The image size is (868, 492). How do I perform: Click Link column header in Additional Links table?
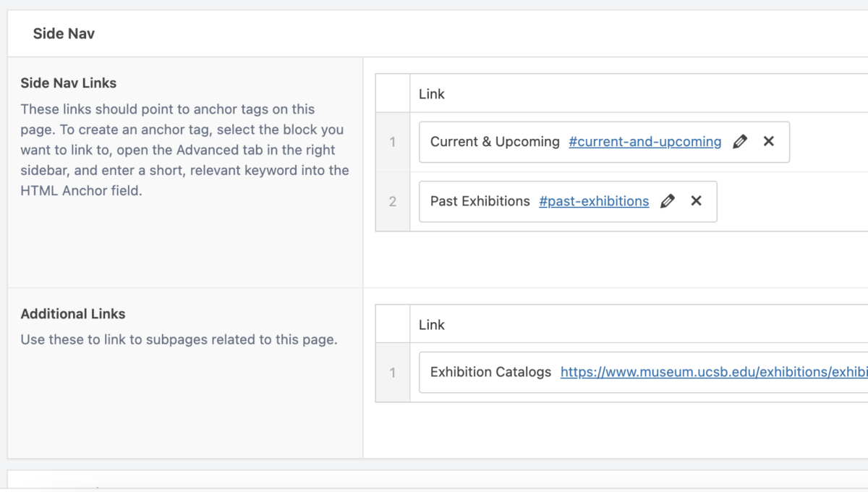coord(432,325)
